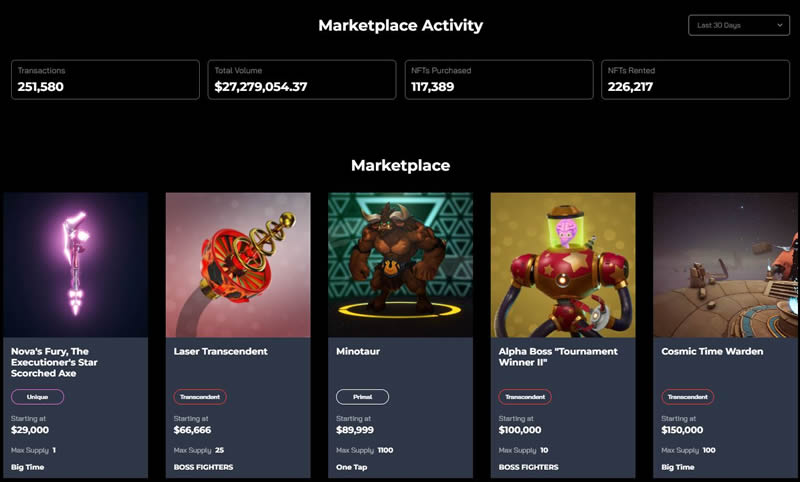This screenshot has width=800, height=482.
Task: Select the NFTs Purchased stat card
Action: click(498, 80)
